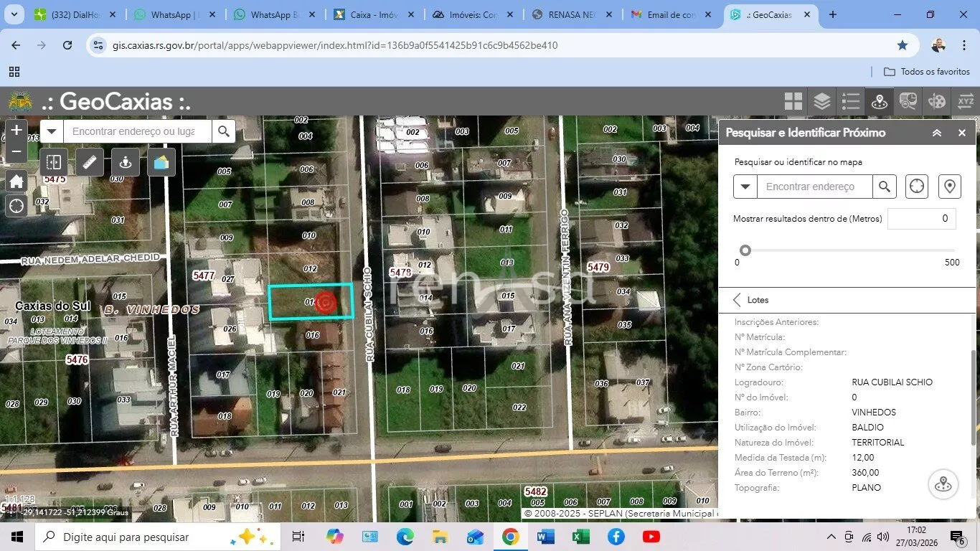This screenshot has width=980, height=551.
Task: Expand the map search source dropdown
Action: click(52, 131)
